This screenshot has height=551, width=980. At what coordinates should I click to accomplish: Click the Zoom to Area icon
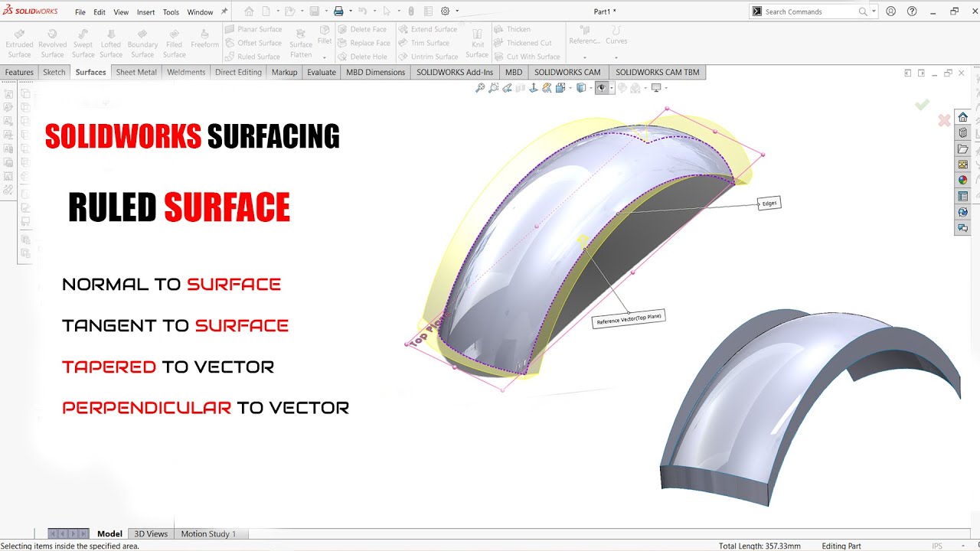coord(494,88)
